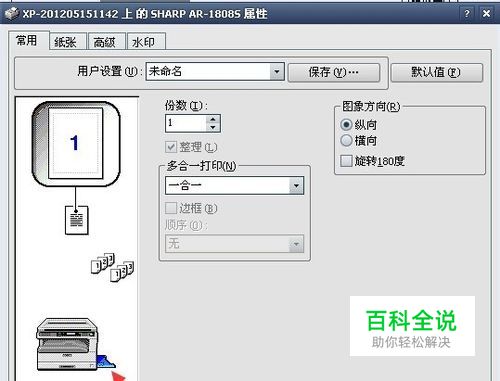Click the page preview thumbnail showing 1
Image resolution: width=500 pixels, height=381 pixels.
(76, 144)
